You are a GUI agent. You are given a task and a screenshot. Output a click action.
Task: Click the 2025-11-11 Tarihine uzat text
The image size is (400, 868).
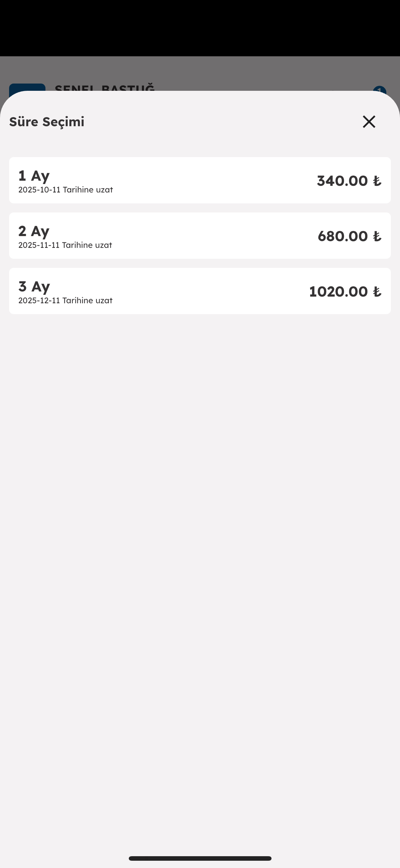65,245
